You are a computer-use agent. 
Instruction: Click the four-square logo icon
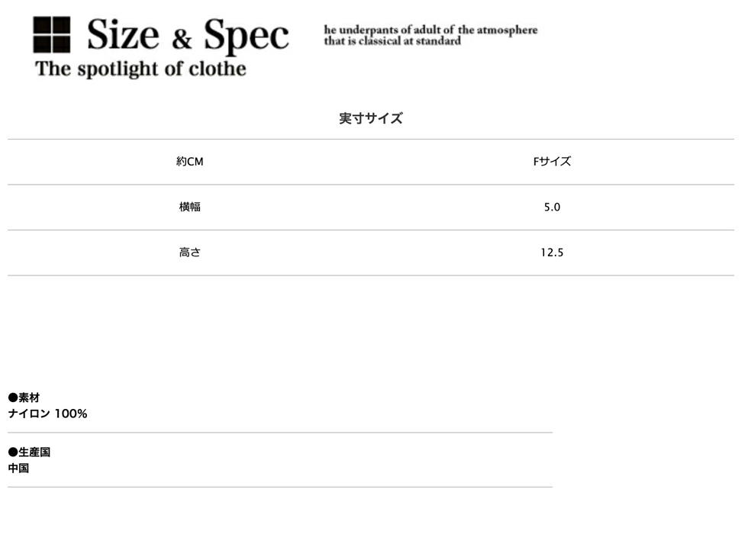tap(52, 35)
